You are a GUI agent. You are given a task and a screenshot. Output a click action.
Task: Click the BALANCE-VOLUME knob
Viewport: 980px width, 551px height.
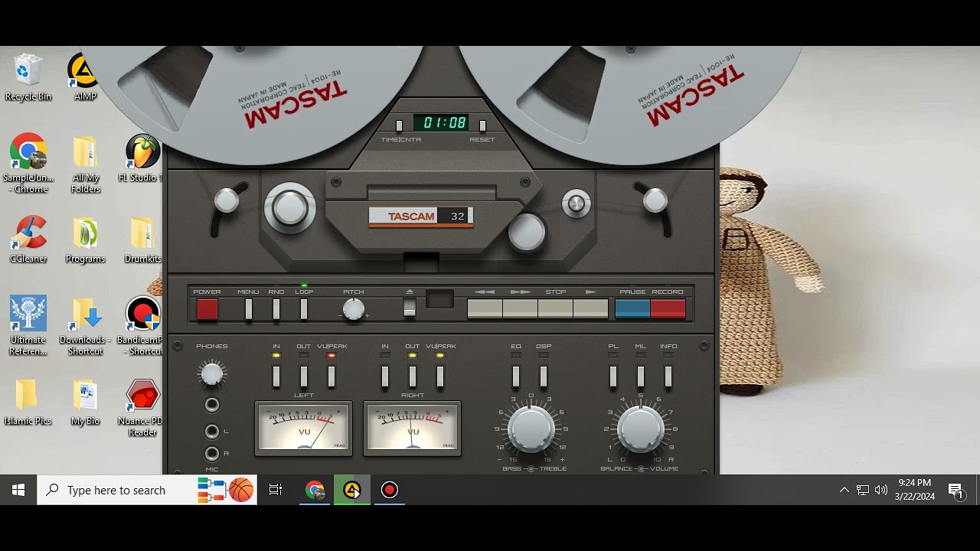point(641,429)
